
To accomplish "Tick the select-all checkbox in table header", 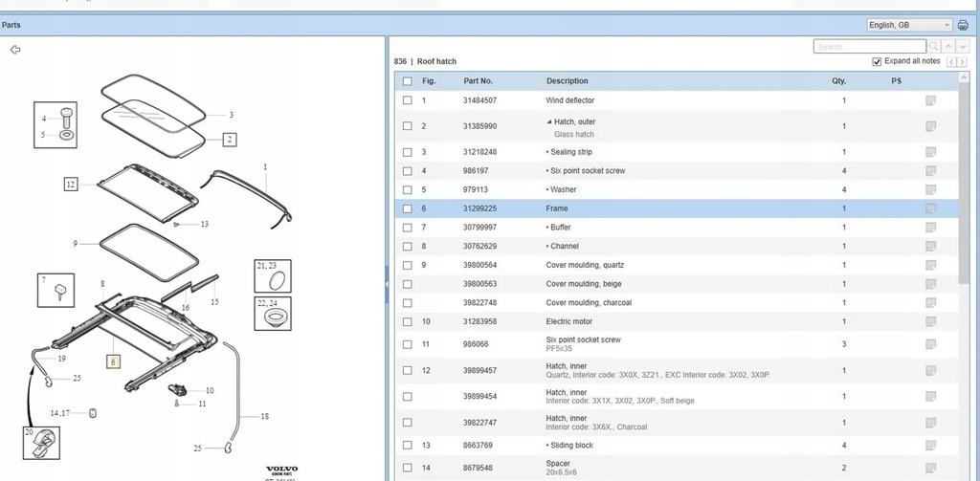I will tap(408, 81).
